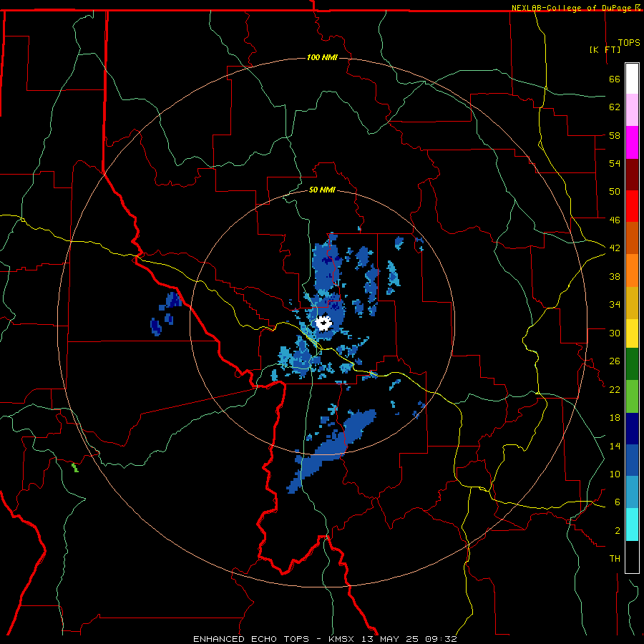Click the 38 legend label
Viewport: 644px width, 644px height.
click(x=615, y=276)
